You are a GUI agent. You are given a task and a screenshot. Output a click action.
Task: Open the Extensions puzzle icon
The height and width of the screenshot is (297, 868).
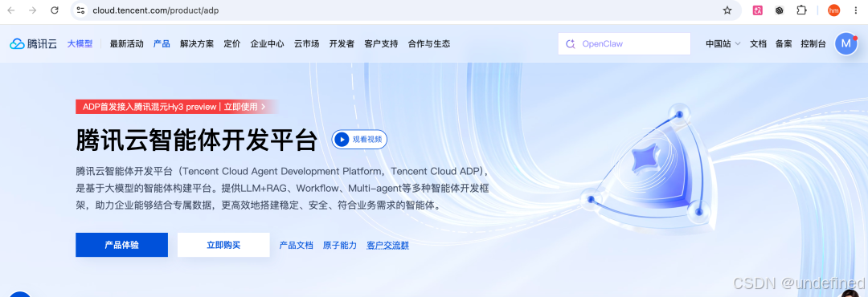pyautogui.click(x=801, y=10)
